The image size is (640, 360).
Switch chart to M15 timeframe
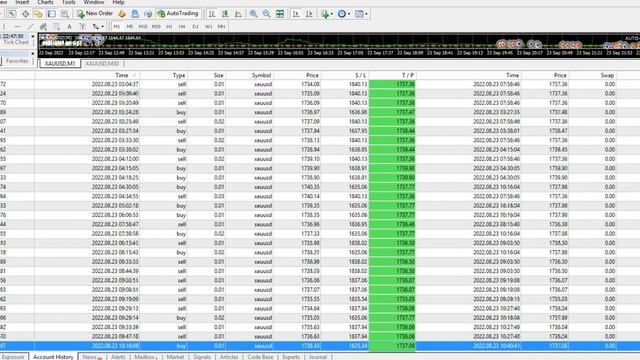(143, 27)
